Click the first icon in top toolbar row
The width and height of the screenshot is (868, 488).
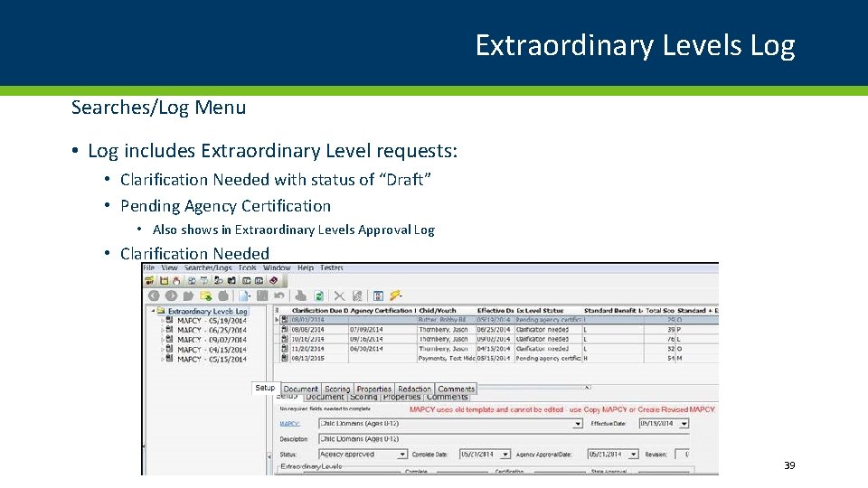(x=149, y=280)
